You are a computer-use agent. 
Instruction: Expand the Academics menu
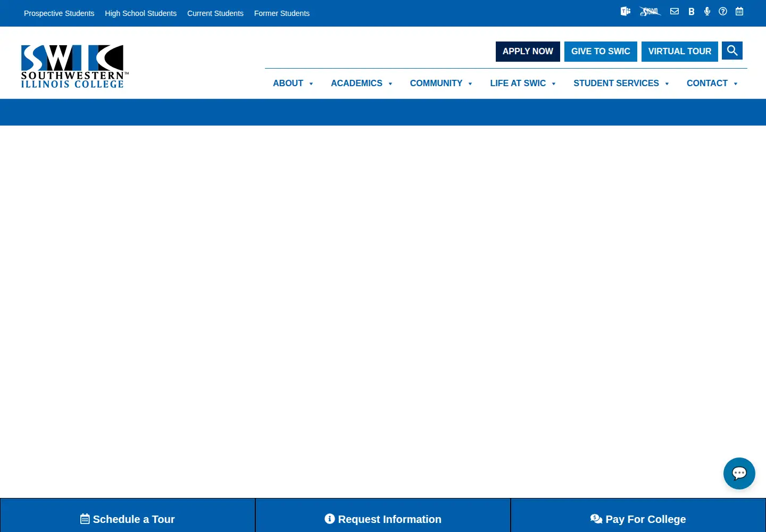click(362, 84)
